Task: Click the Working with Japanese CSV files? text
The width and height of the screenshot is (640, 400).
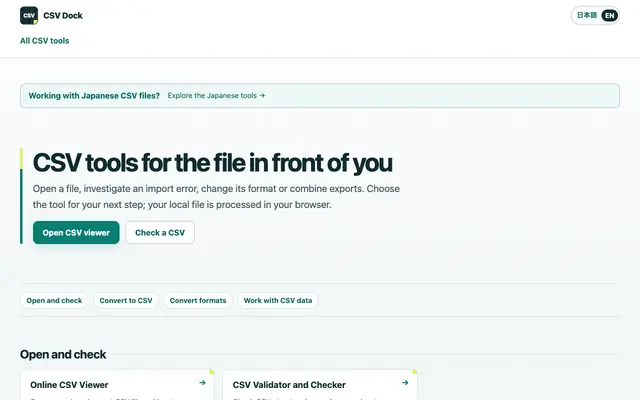Action: point(94,96)
